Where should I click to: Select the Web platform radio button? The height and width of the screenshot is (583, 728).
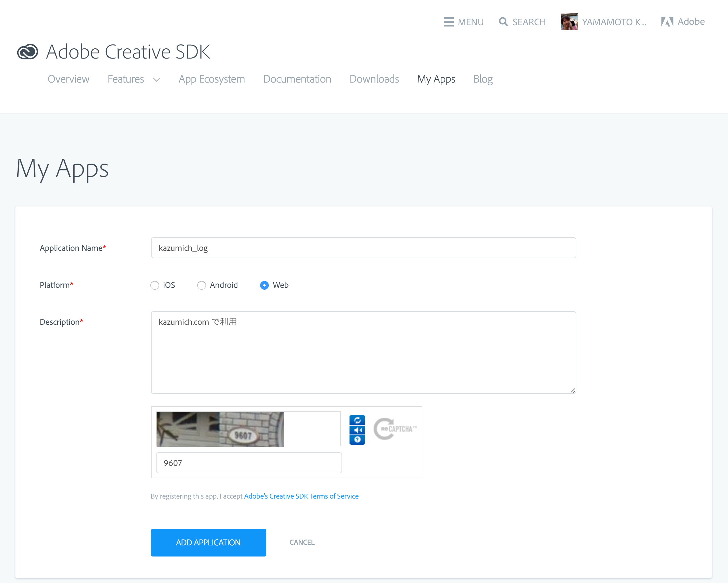pos(264,285)
